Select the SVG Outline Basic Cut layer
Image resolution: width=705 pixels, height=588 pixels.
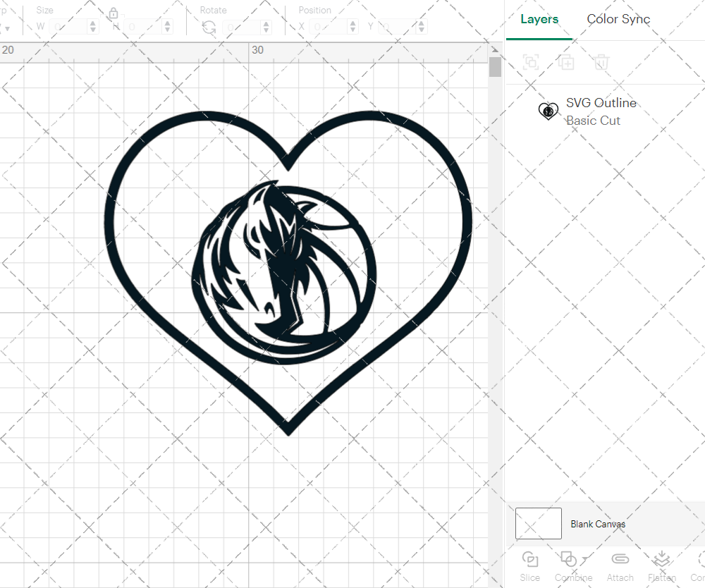(601, 111)
